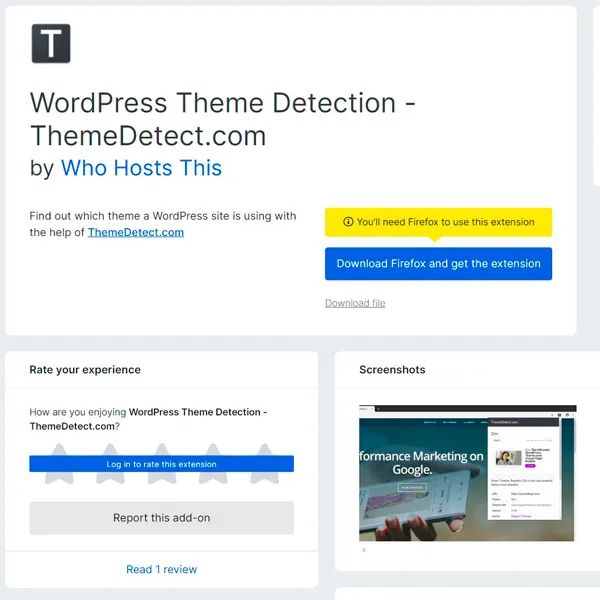Select the fourth rating star

pos(213,463)
